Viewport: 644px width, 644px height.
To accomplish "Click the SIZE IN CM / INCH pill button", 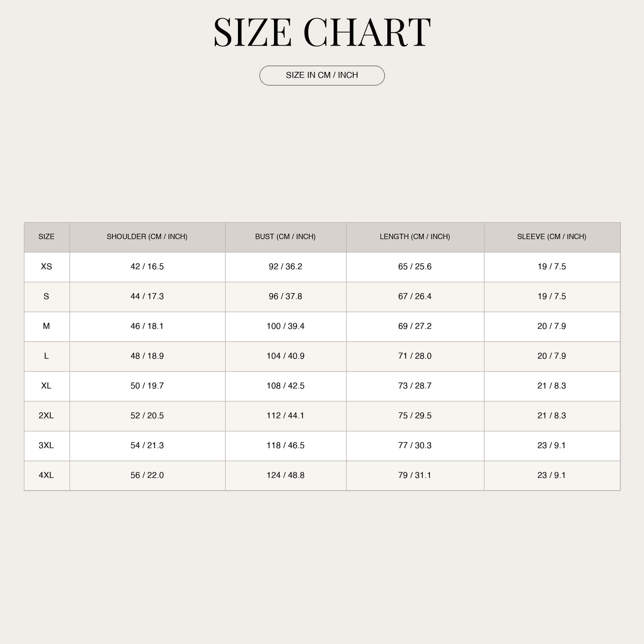I will (322, 75).
